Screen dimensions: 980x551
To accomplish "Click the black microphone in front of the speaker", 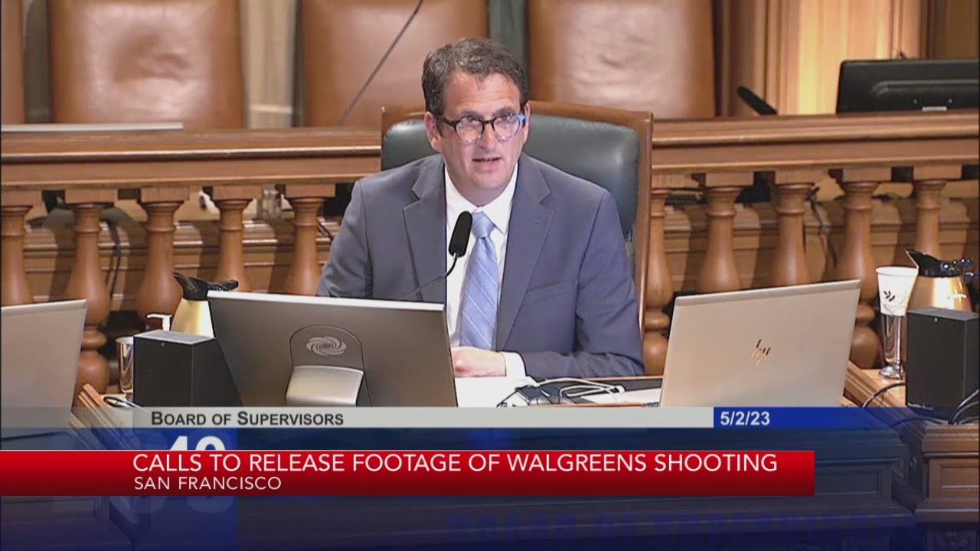I will coord(460,234).
